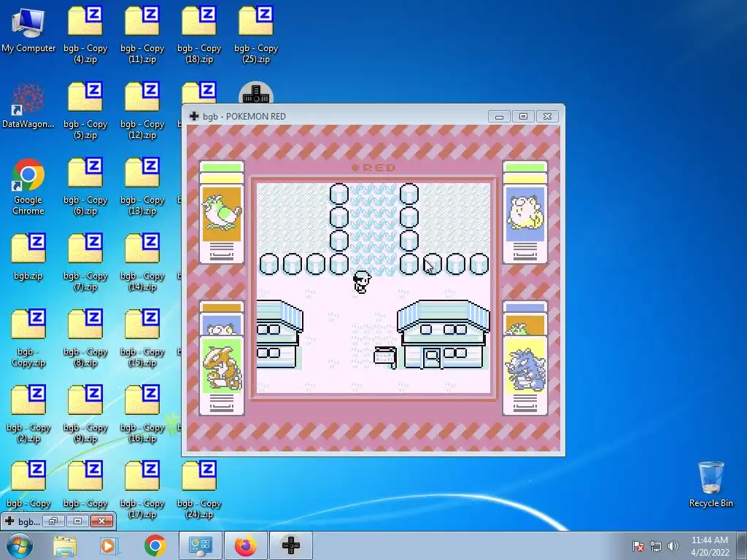This screenshot has height=560, width=747.
Task: Select bgb - Copy (13).zip file
Action: [x=142, y=186]
